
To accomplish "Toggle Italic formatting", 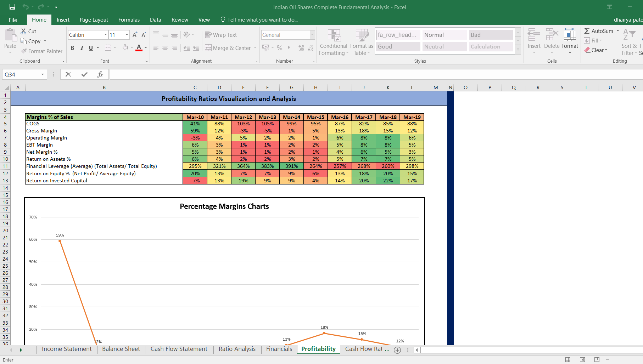I will tap(82, 48).
